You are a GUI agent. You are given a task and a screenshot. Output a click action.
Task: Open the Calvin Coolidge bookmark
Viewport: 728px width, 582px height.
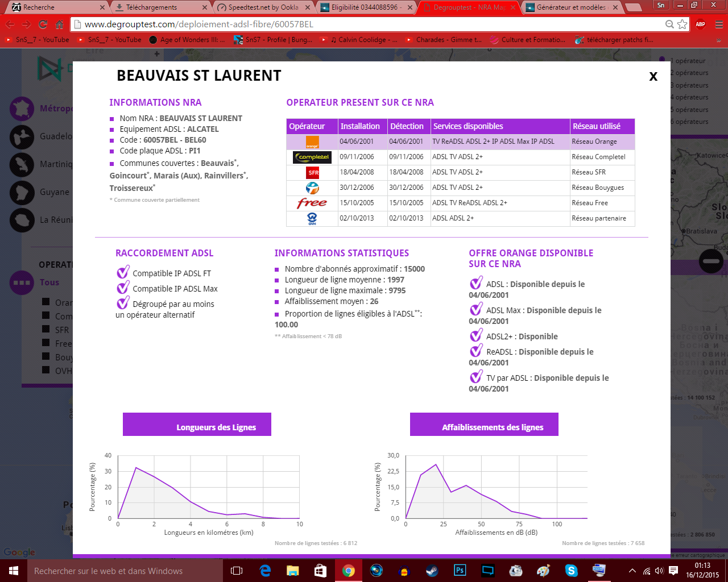tap(359, 40)
